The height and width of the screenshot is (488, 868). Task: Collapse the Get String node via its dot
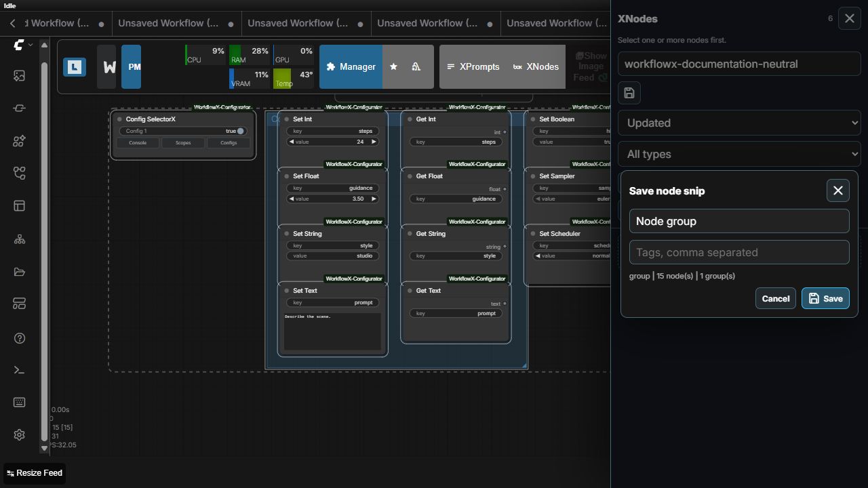pos(410,234)
